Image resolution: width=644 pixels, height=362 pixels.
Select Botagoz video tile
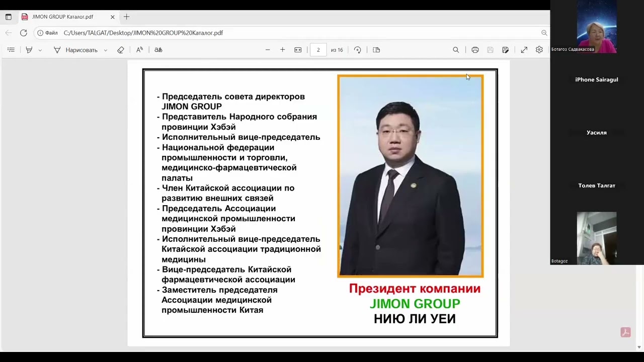[597, 238]
